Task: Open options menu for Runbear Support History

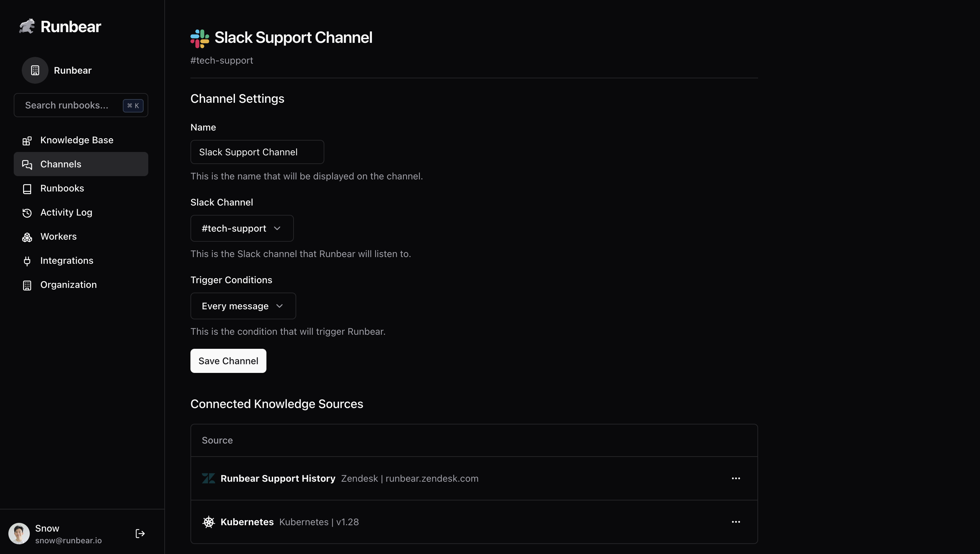Action: (x=736, y=478)
